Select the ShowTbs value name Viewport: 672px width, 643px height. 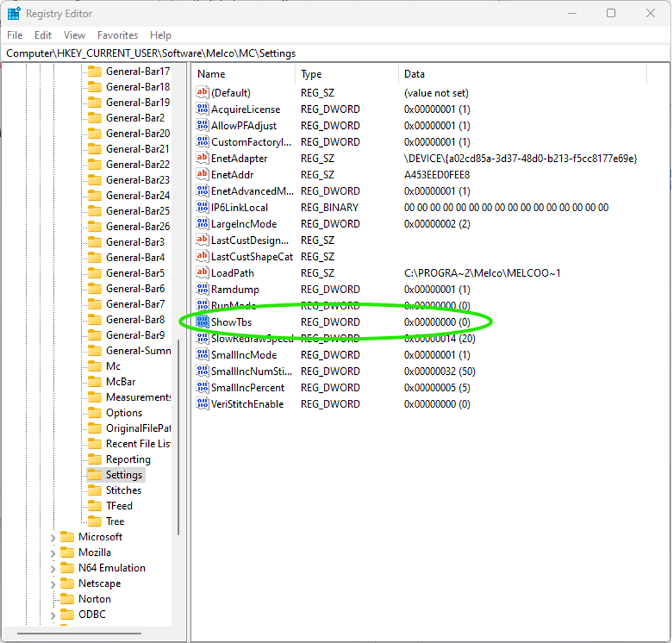point(231,321)
